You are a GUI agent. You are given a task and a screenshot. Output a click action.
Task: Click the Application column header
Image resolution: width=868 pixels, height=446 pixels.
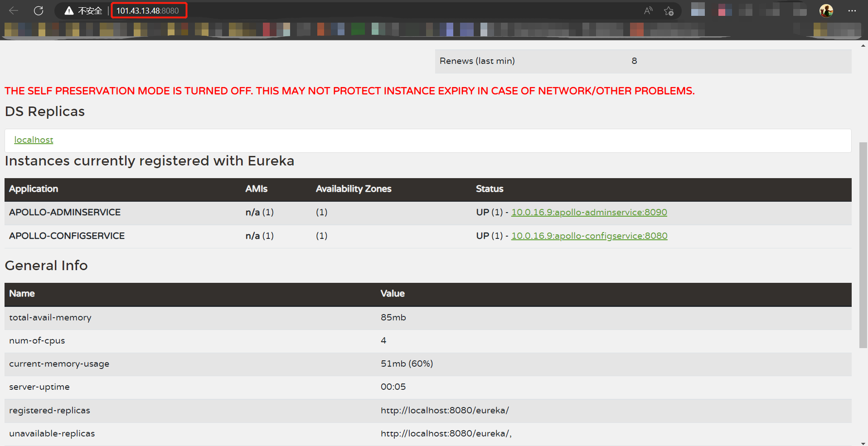point(34,189)
